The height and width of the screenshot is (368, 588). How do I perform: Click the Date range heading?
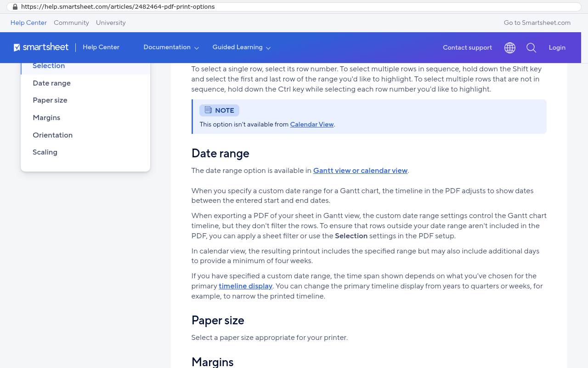point(220,153)
